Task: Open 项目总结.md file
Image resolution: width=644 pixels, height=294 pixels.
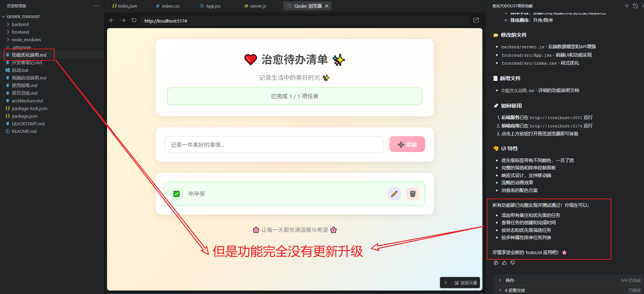Action: tap(25, 93)
